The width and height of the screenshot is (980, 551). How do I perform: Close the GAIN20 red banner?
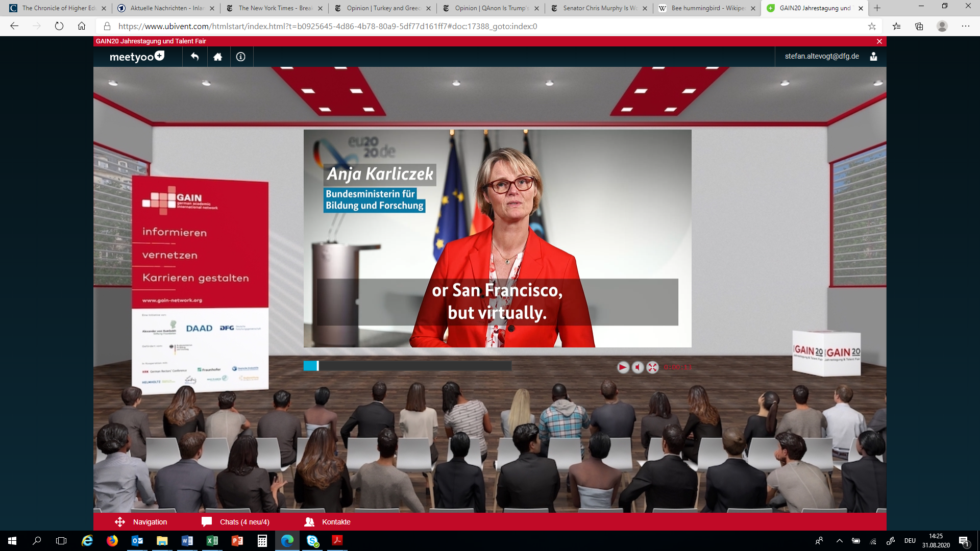[x=879, y=41]
